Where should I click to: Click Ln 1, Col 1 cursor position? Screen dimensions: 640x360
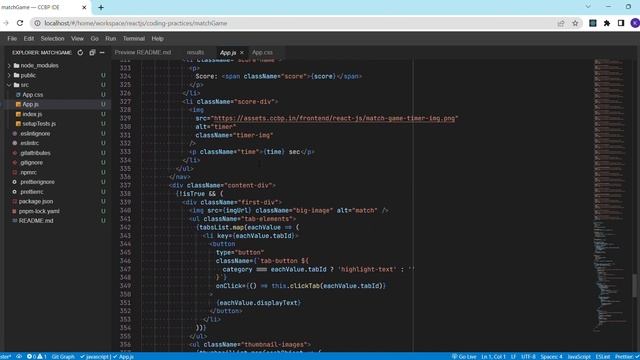click(x=493, y=356)
